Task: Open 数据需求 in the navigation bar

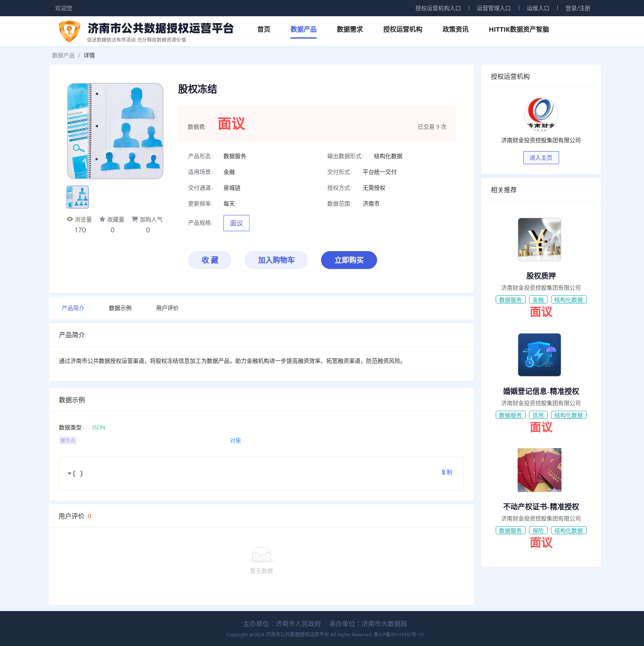Action: (350, 29)
